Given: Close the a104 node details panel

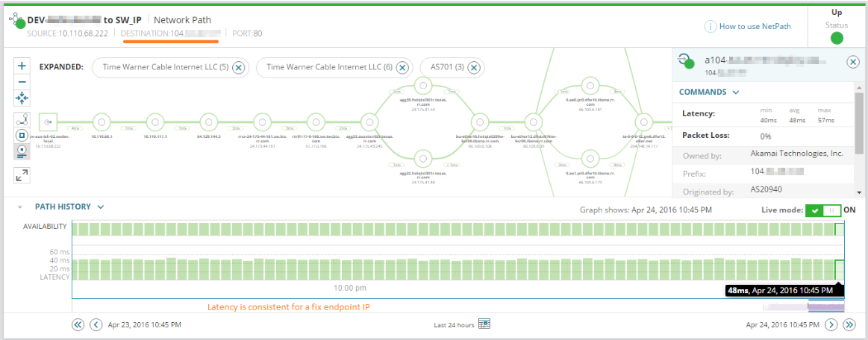Looking at the screenshot, I should pos(853,62).
